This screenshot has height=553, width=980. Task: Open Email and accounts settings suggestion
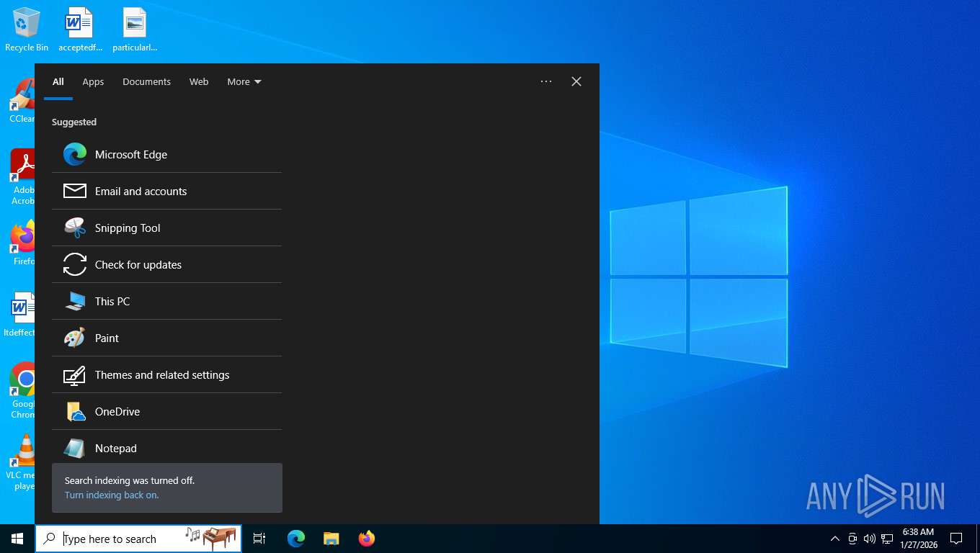(x=166, y=191)
